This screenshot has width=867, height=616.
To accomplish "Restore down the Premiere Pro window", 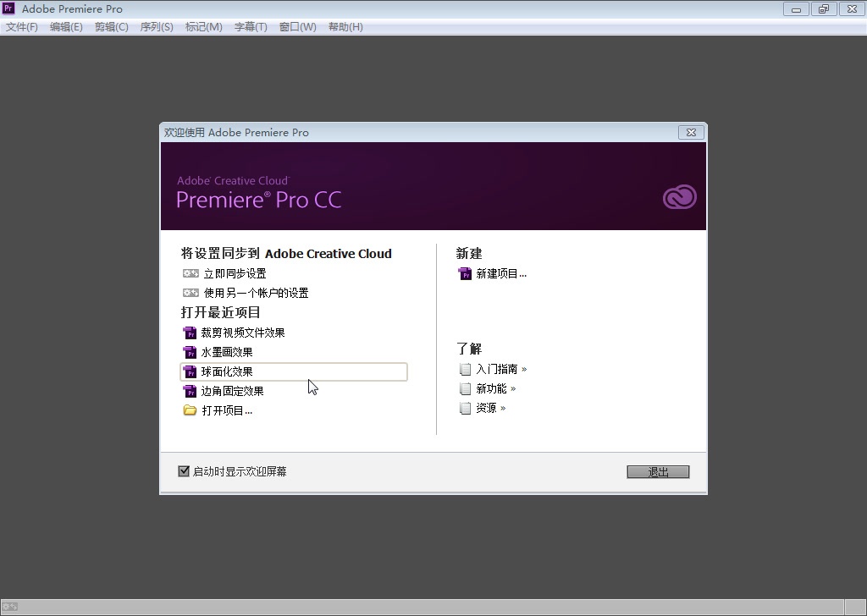I will tap(824, 8).
